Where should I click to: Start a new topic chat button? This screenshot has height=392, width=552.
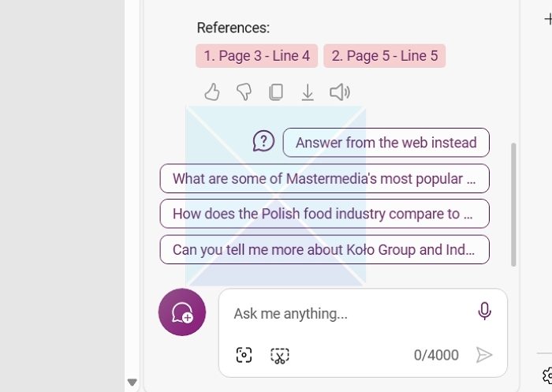182,312
